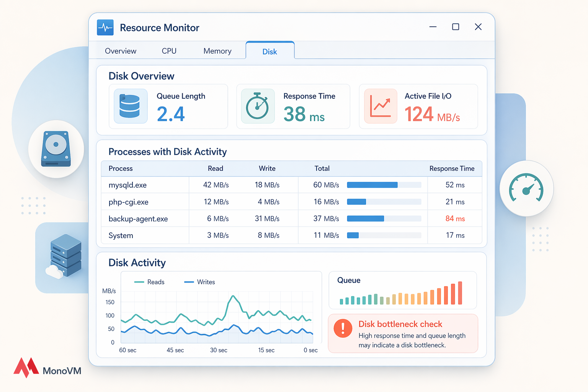Select the Writes legend marker

pos(189,282)
